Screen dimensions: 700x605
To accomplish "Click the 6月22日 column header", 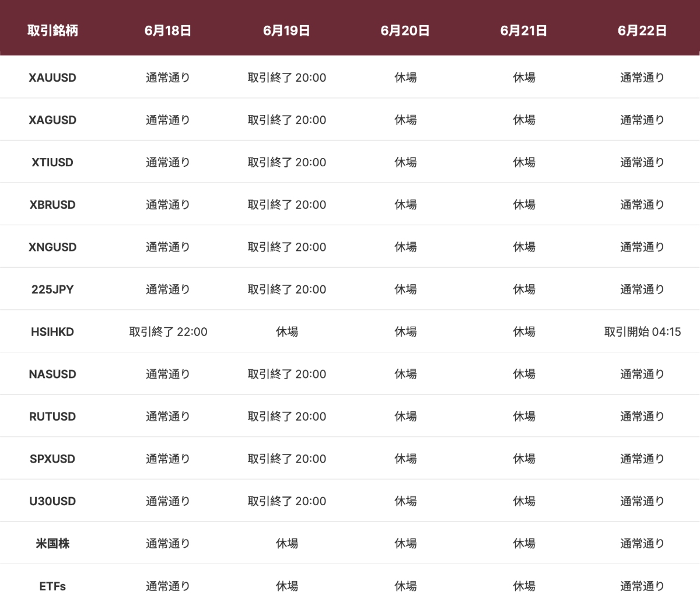I will pos(642,31).
